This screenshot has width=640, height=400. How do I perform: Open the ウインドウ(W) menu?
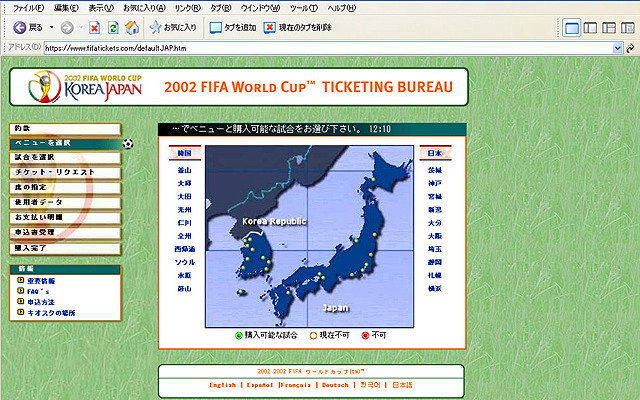[260, 8]
